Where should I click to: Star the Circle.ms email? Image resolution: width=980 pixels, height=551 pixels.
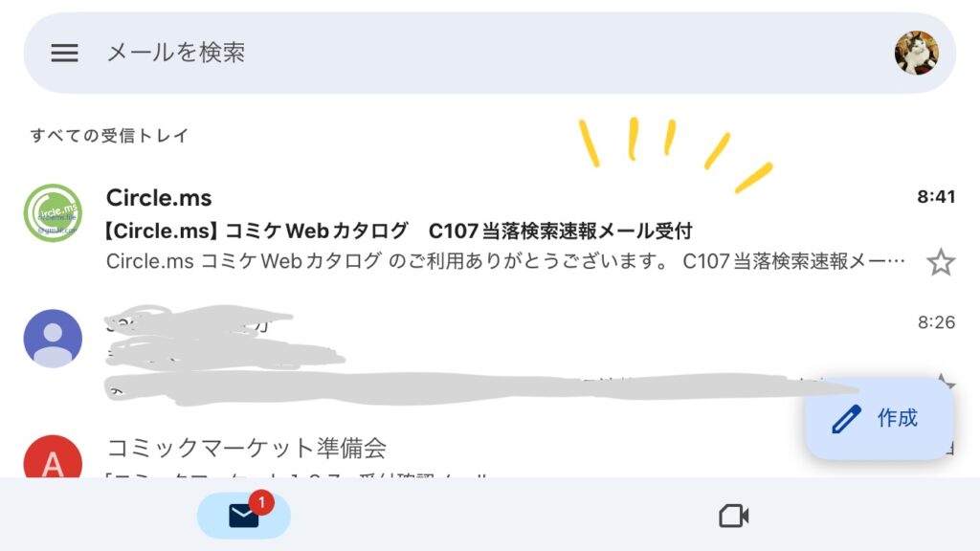click(x=940, y=262)
